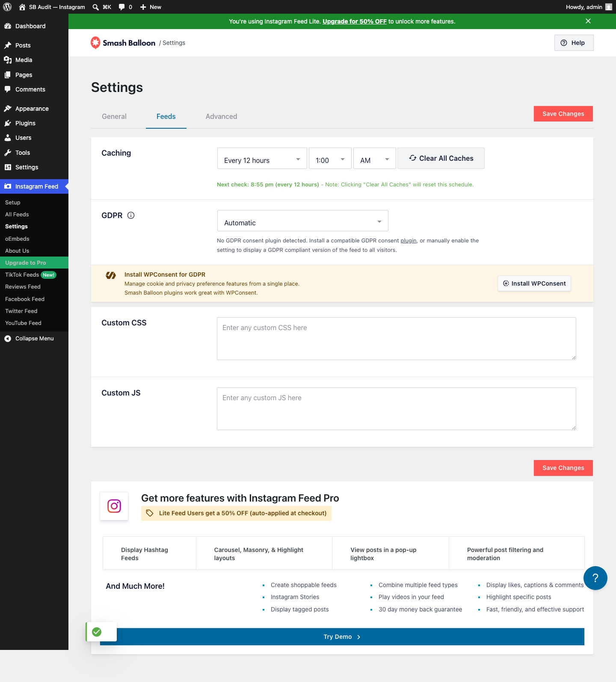Click the GDPR info tooltip icon
This screenshot has width=616, height=682.
click(131, 216)
